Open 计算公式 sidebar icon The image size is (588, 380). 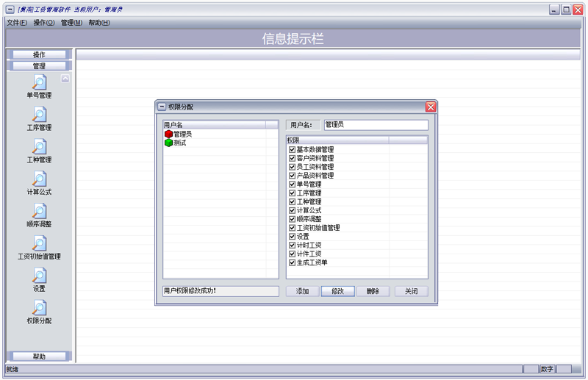[40, 179]
